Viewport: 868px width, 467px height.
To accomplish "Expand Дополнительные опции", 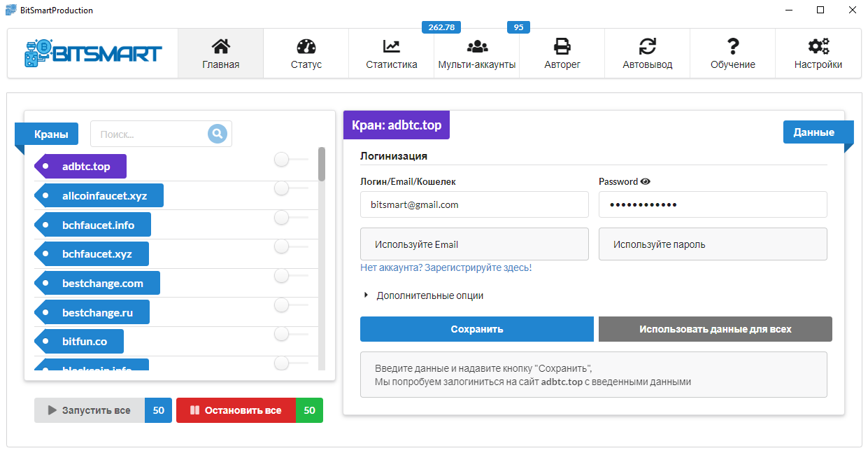I will 423,295.
